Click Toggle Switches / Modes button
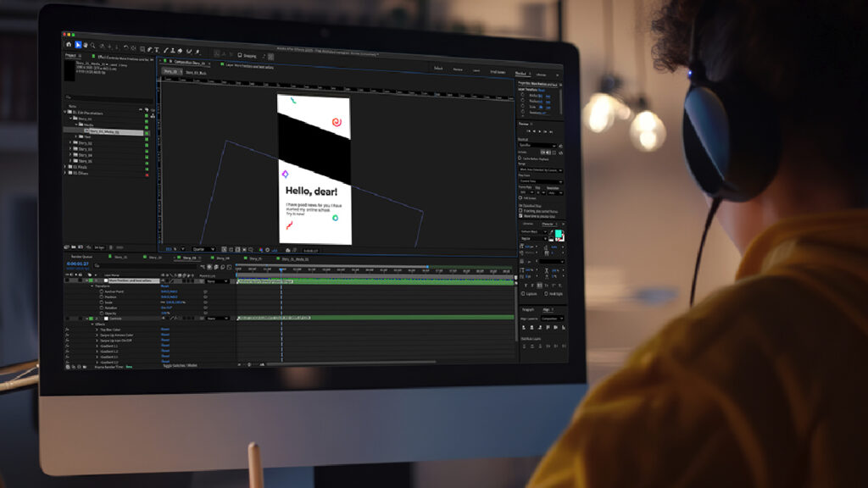Image resolution: width=868 pixels, height=488 pixels. pos(180,365)
